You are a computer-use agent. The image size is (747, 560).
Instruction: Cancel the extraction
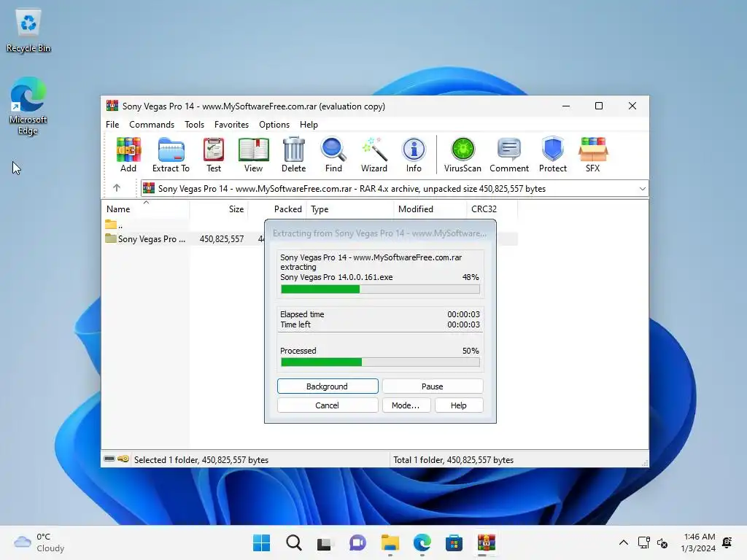328,405
